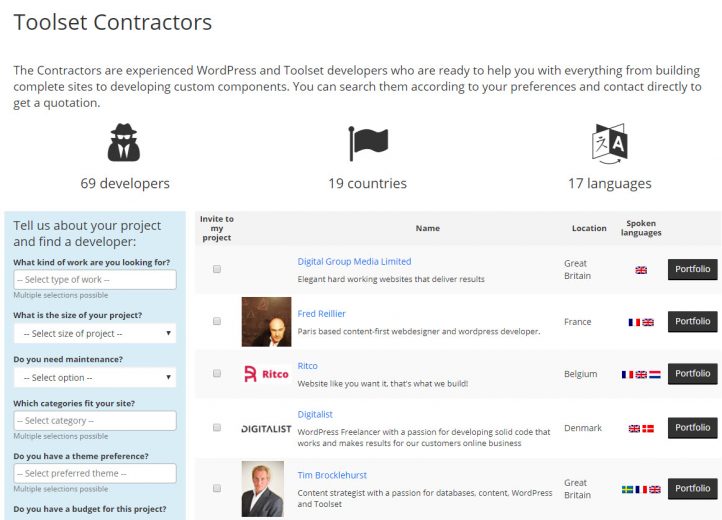Click the Digitalist logo
The height and width of the screenshot is (520, 722).
tap(266, 429)
